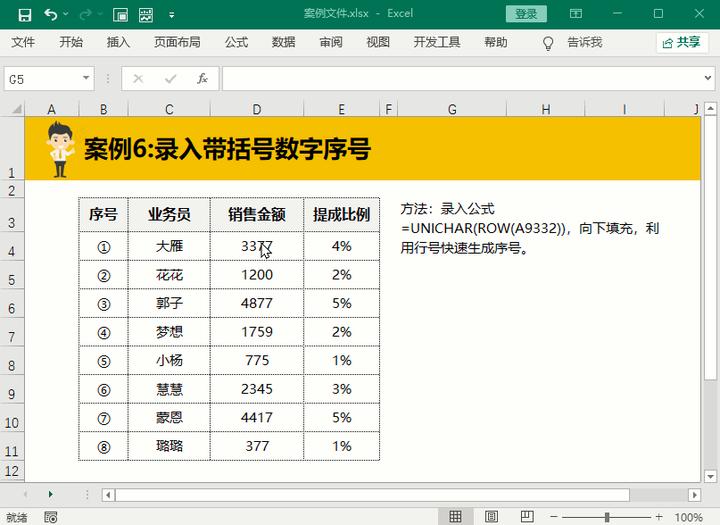Click the cell with value 3%
The image size is (720, 525).
(x=342, y=389)
